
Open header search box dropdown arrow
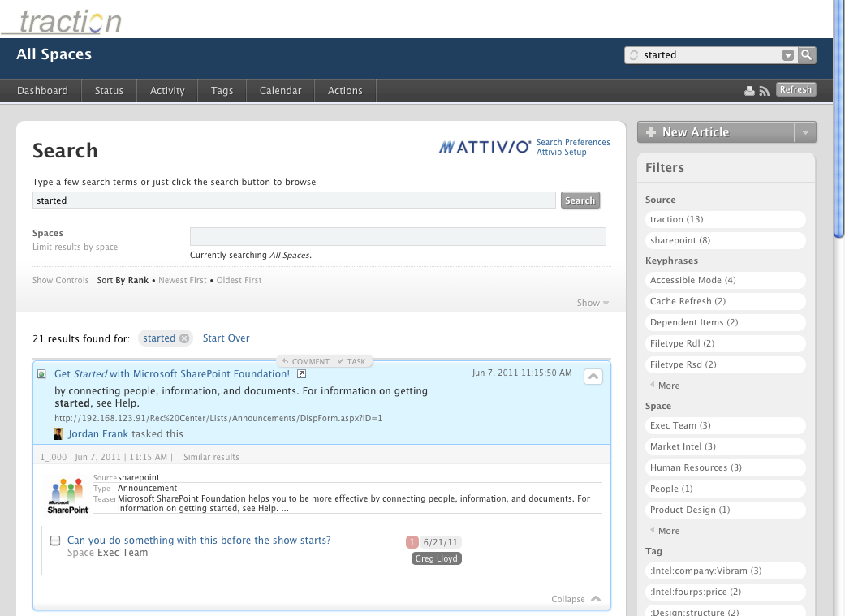[x=787, y=55]
